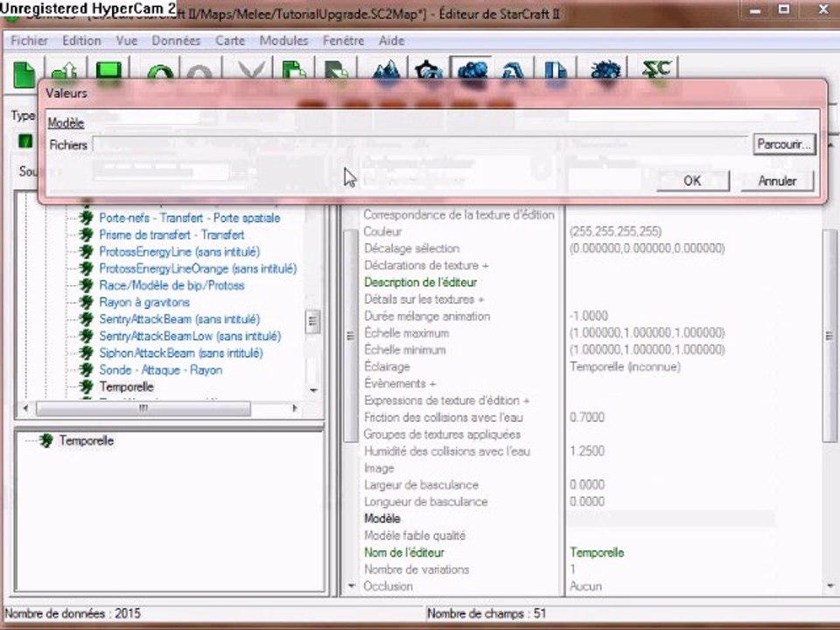Click the SC test map icon
The image size is (840, 630).
pos(657,70)
